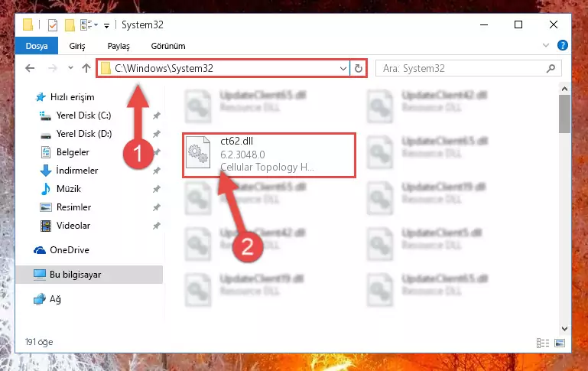Viewport: 588px width, 371px height.
Task: Switch to the Görünüm ribbon tab
Action: point(168,46)
